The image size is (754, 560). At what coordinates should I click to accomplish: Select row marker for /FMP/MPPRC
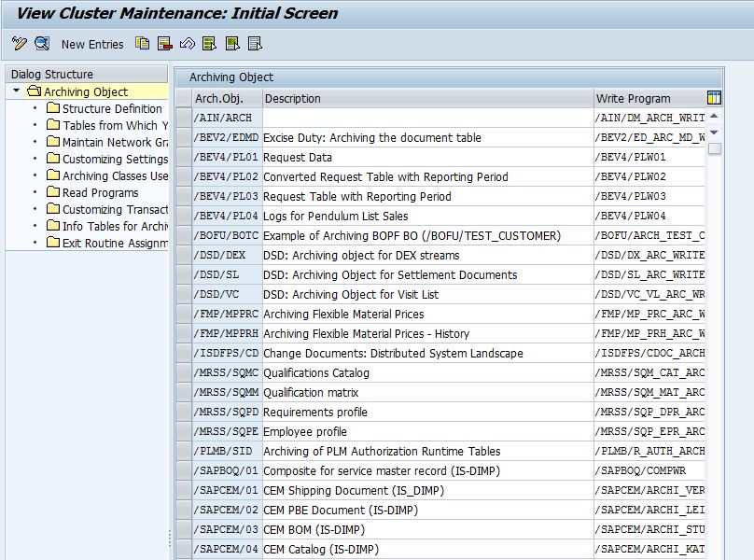[x=184, y=315]
